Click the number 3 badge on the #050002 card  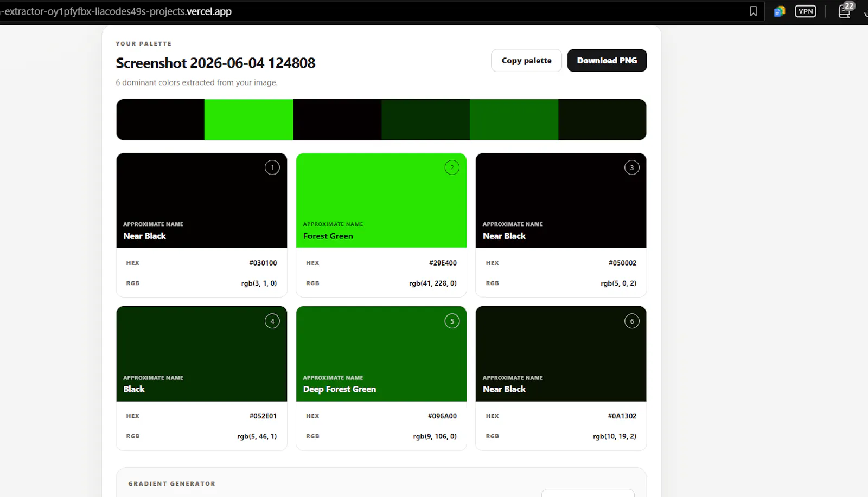[632, 167]
